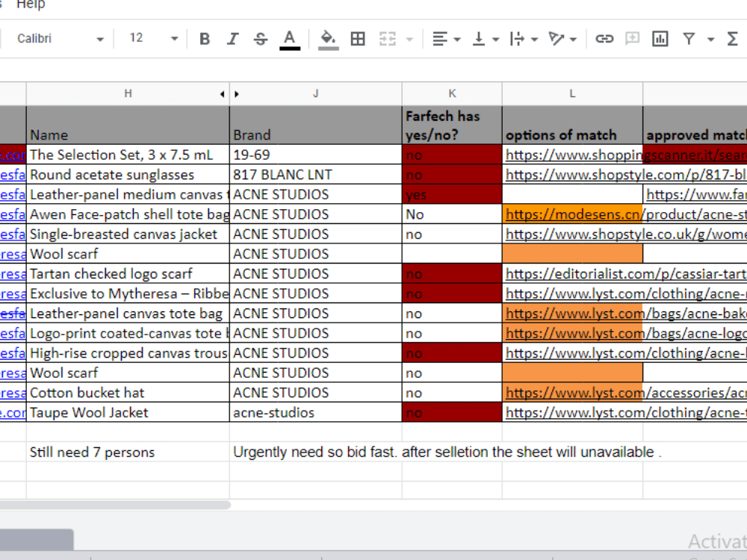
Task: Select 'Single-breasted canvas jacket' cell
Action: [128, 234]
